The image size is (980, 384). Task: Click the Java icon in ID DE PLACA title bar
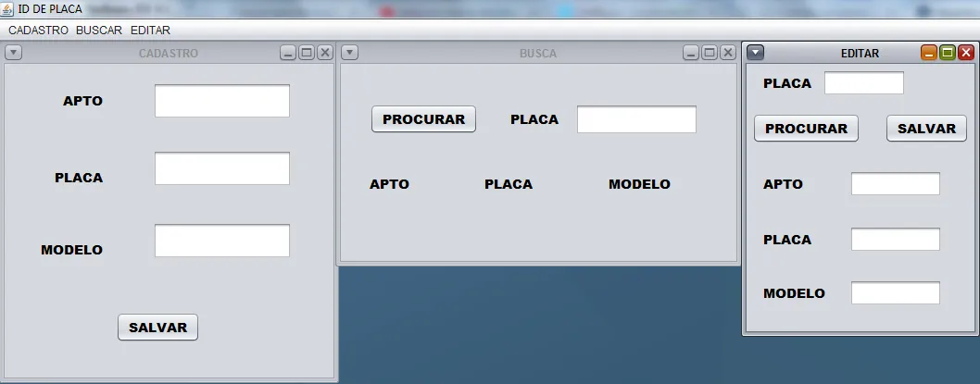coord(7,9)
